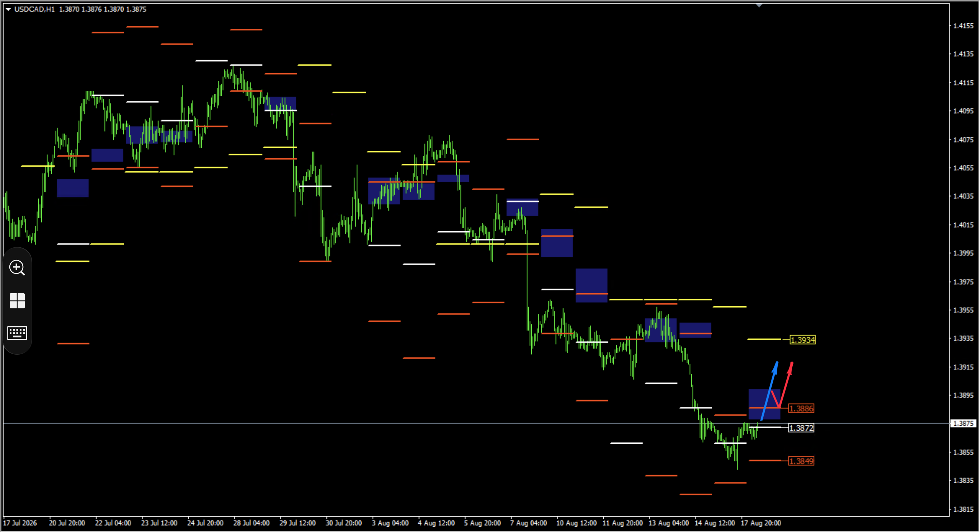Expand the USDCAD,H1 chart title dropdown arrow

point(8,9)
